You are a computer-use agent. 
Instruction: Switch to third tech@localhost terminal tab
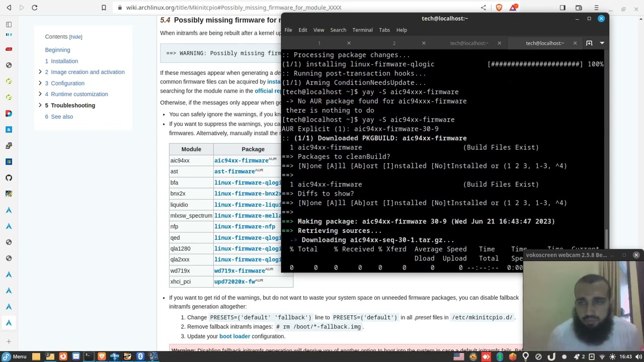coord(469,43)
